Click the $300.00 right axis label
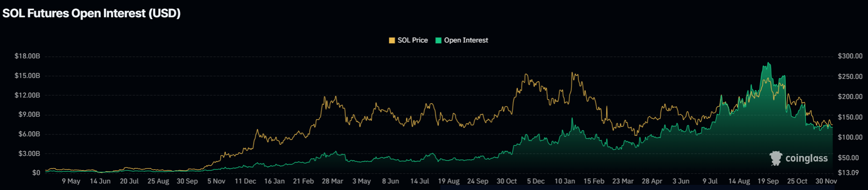The width and height of the screenshot is (868, 190). coord(850,56)
